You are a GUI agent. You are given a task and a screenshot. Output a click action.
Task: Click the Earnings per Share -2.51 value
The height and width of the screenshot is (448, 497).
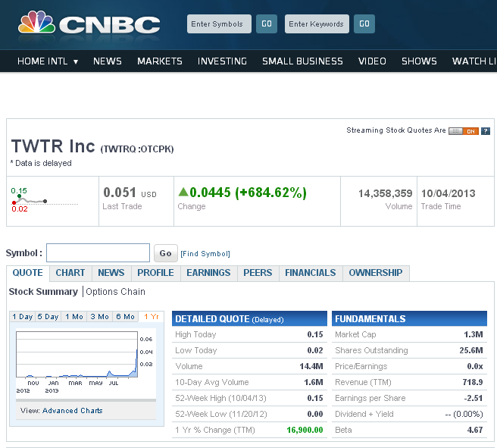474,398
